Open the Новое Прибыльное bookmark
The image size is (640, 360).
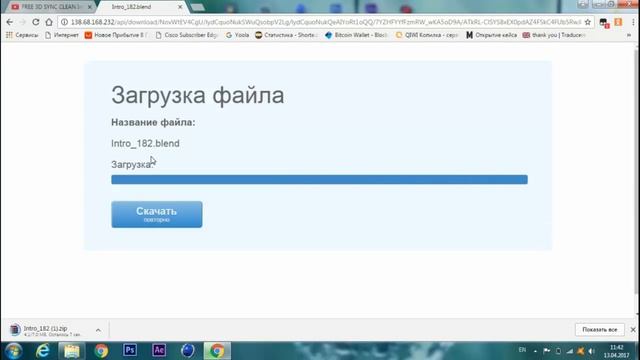(115, 35)
